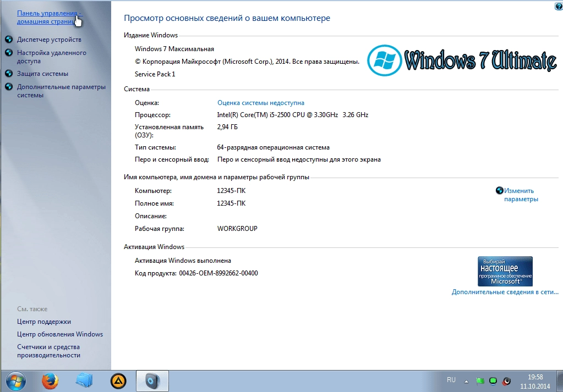Click Service Pack 1 text

[x=155, y=74]
